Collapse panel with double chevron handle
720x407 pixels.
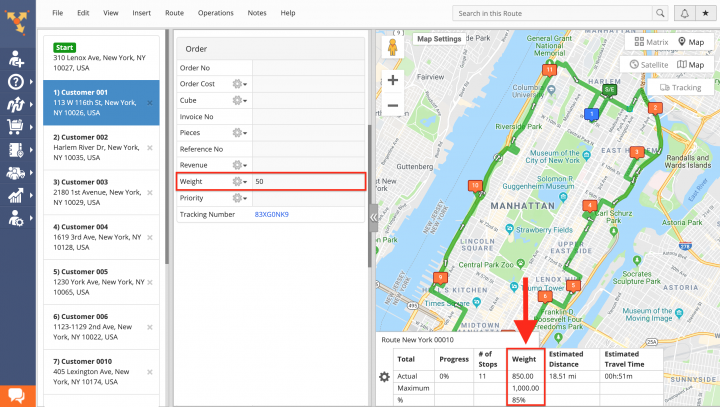click(x=373, y=217)
